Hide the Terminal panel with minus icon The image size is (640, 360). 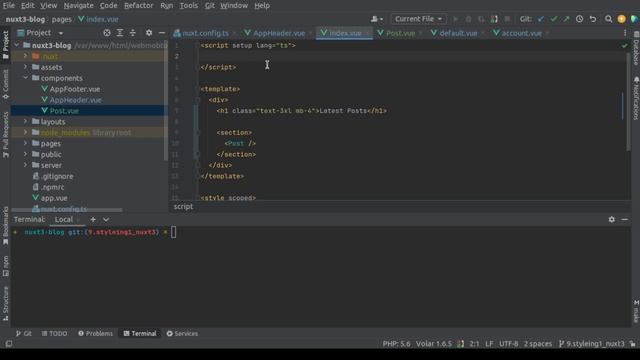[x=624, y=220]
